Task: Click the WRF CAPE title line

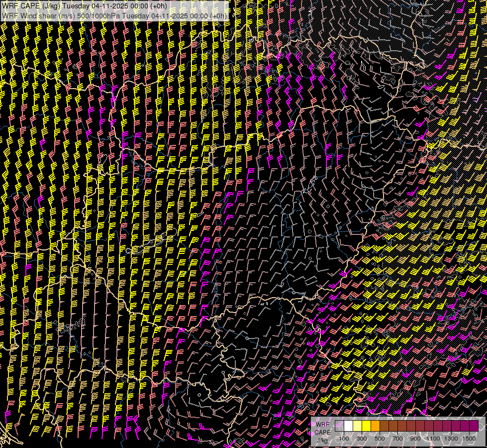Action: 85,6
